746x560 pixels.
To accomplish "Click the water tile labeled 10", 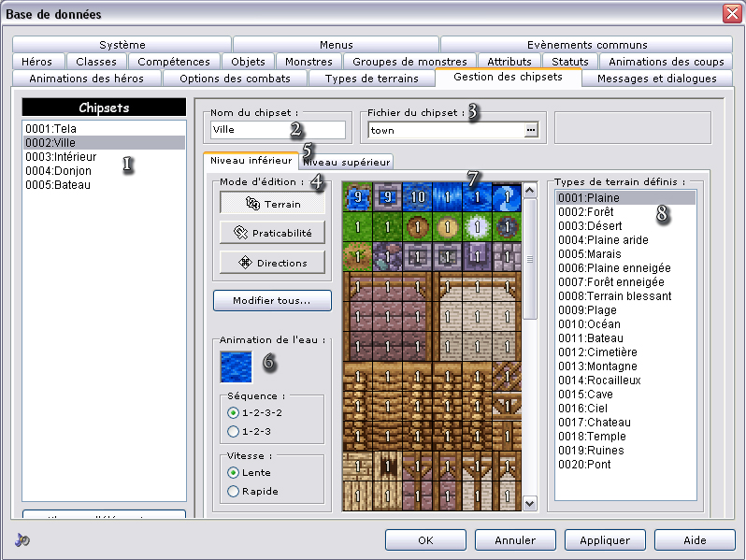I will tap(417, 197).
